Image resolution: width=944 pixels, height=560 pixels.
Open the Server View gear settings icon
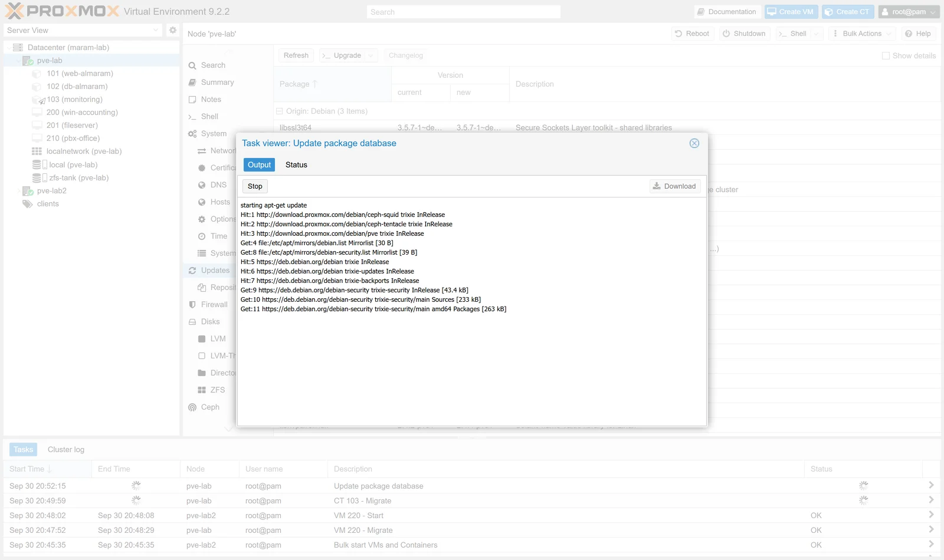coord(172,30)
